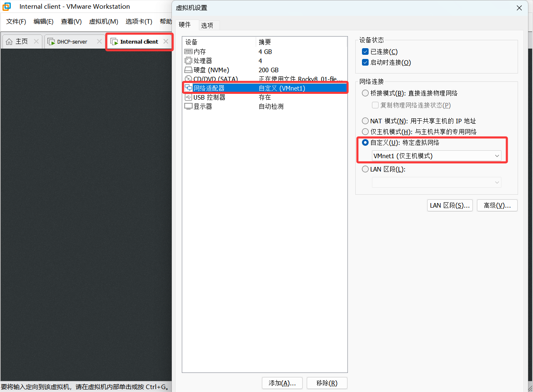Select 仅主机模式(H) radio button
533x392 pixels.
[x=365, y=132]
